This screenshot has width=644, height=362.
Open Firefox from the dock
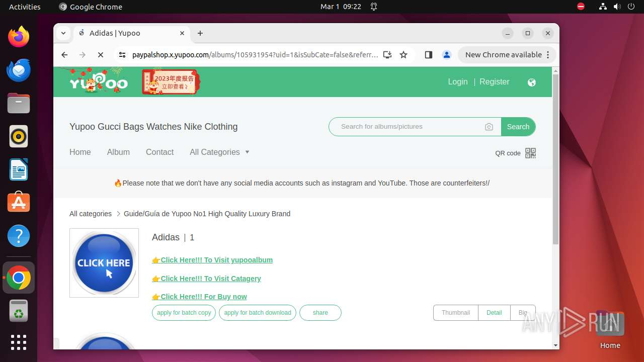(19, 37)
